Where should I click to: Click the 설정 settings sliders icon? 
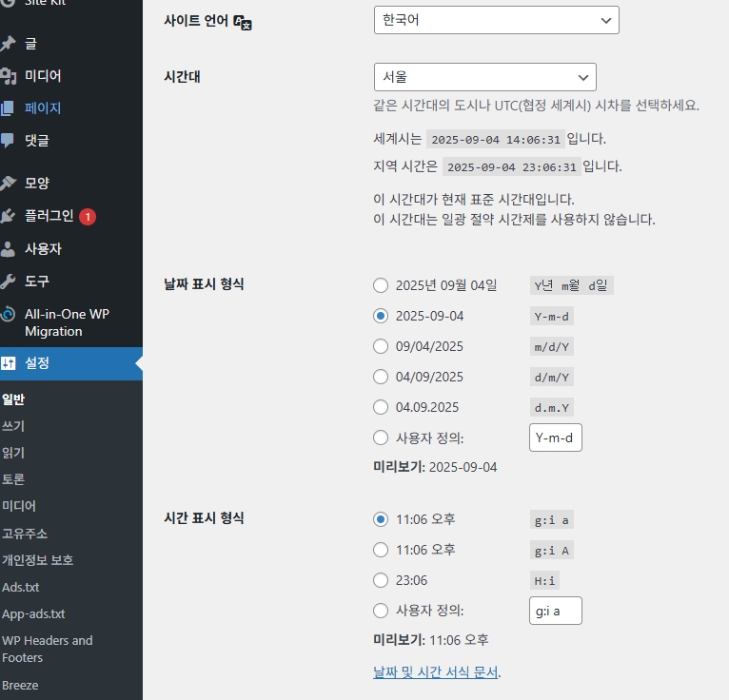tap(8, 363)
